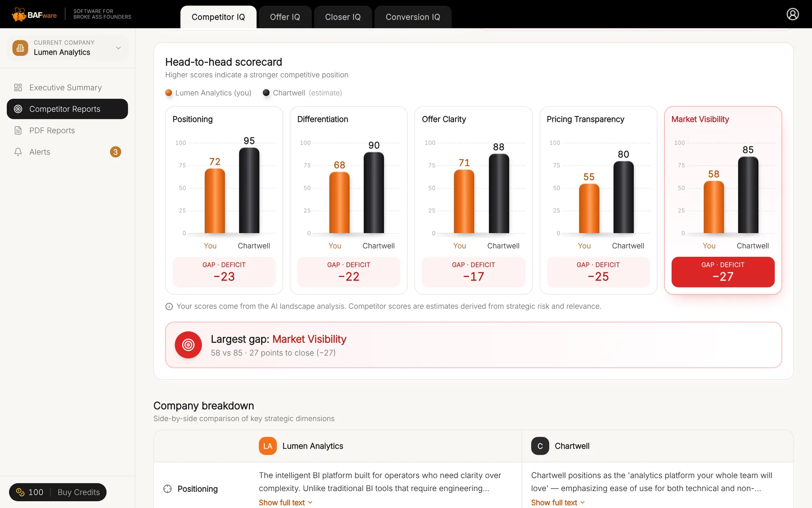
Task: Expand the current company dropdown chevron
Action: 118,48
